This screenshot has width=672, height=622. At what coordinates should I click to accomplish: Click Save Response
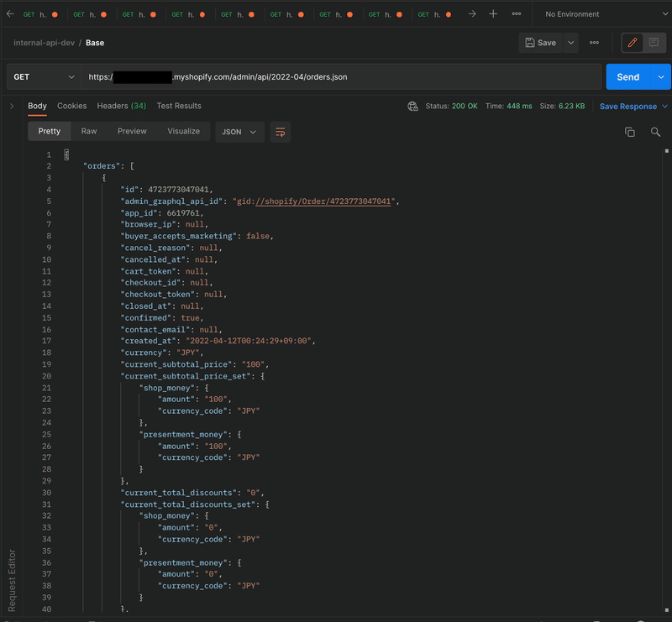[627, 107]
